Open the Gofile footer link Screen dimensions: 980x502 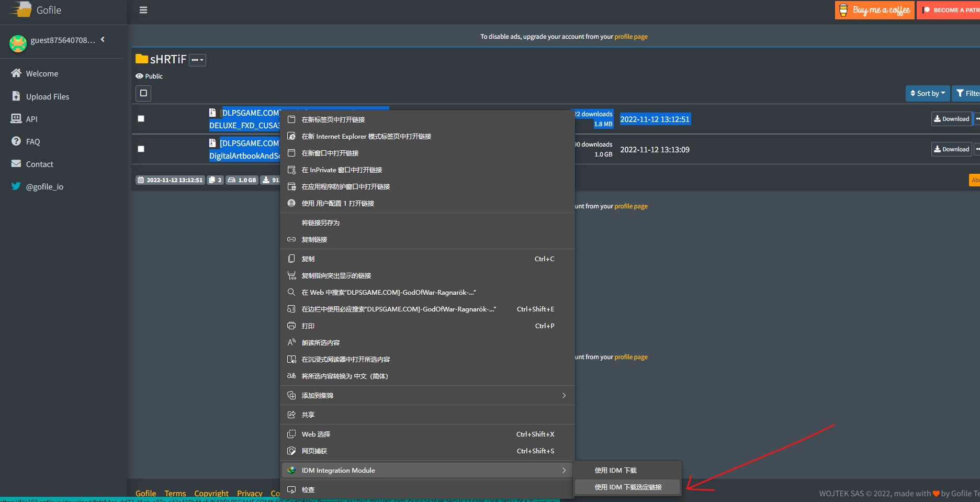point(146,494)
